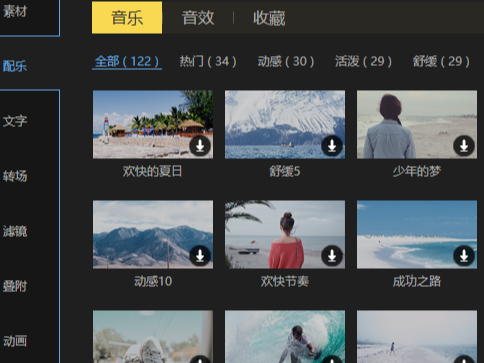The height and width of the screenshot is (363, 484).
Task: Download the 欢快节奏 music track
Action: [x=332, y=256]
